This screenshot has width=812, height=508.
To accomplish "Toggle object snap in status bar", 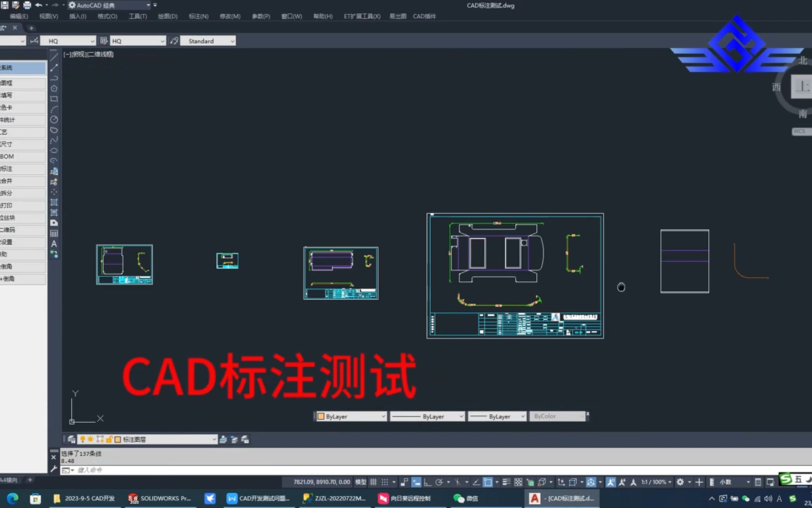I will pyautogui.click(x=488, y=482).
